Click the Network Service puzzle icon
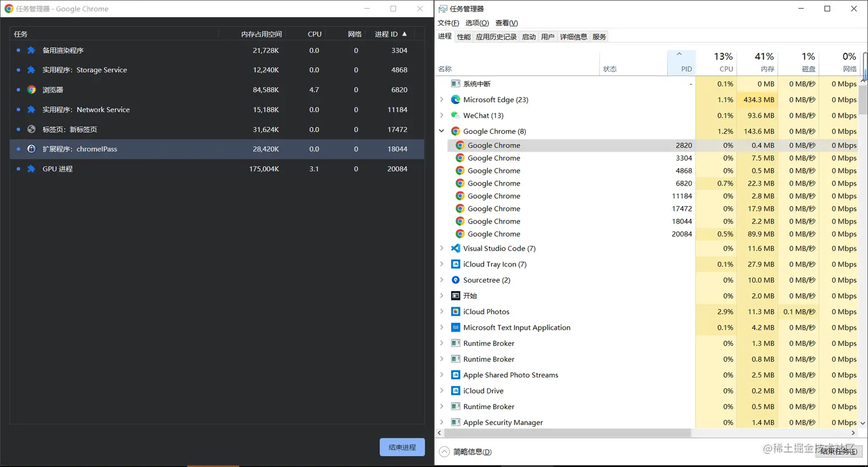The width and height of the screenshot is (868, 467). pos(32,109)
